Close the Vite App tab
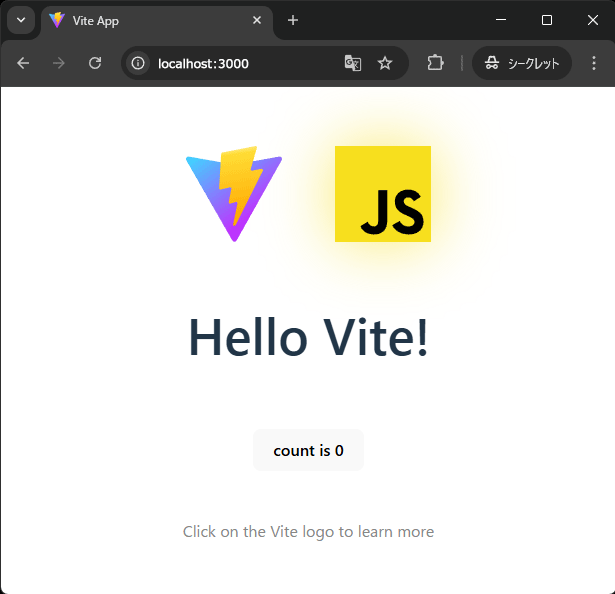 257,20
